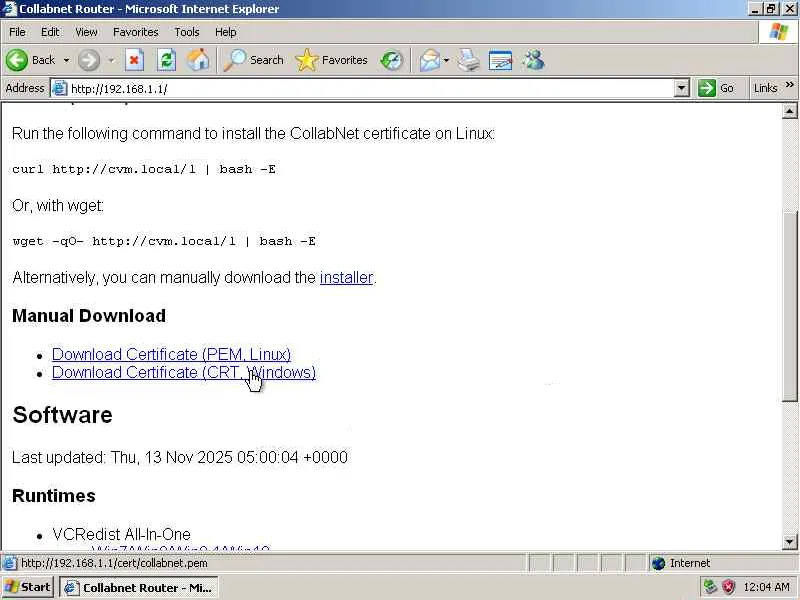800x600 pixels.
Task: Open the Favorites menu
Action: point(135,32)
